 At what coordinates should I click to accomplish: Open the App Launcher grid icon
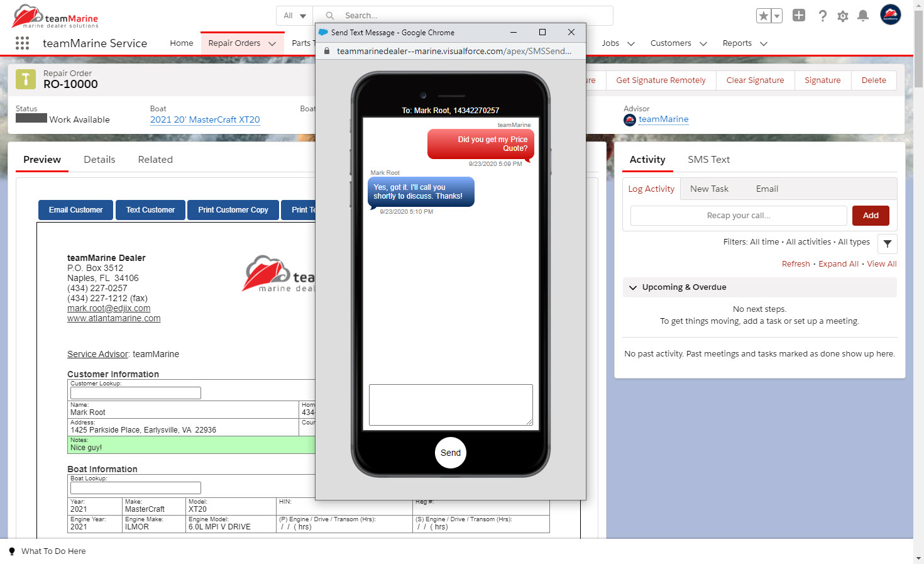(22, 43)
